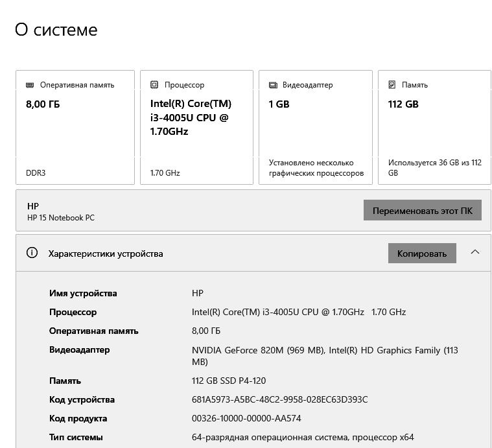Copy device specs with Копировать button
The height and width of the screenshot is (448, 492).
(x=422, y=253)
